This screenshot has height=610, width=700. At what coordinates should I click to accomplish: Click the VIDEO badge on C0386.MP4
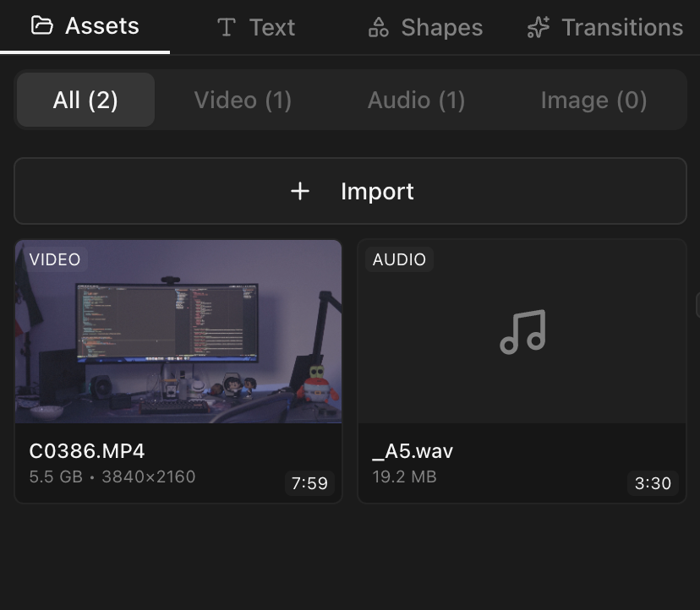55,259
